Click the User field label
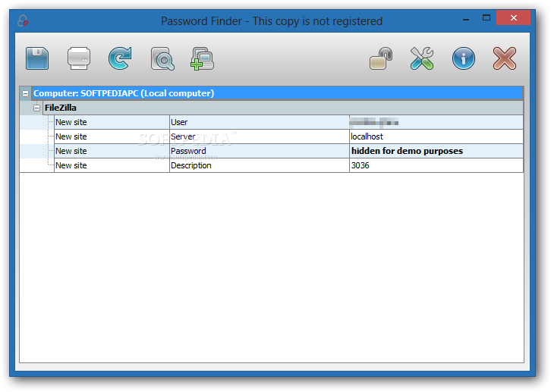The height and width of the screenshot is (392, 551). pyautogui.click(x=179, y=122)
